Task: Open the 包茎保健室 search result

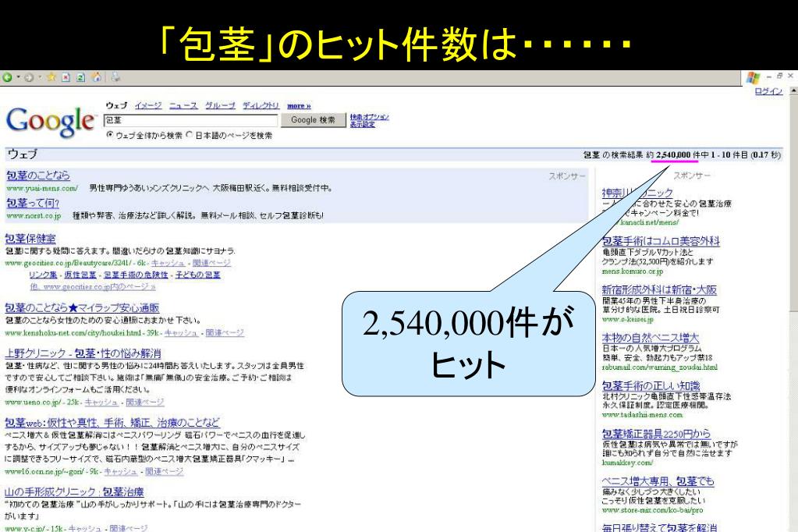Action: tap(30, 238)
